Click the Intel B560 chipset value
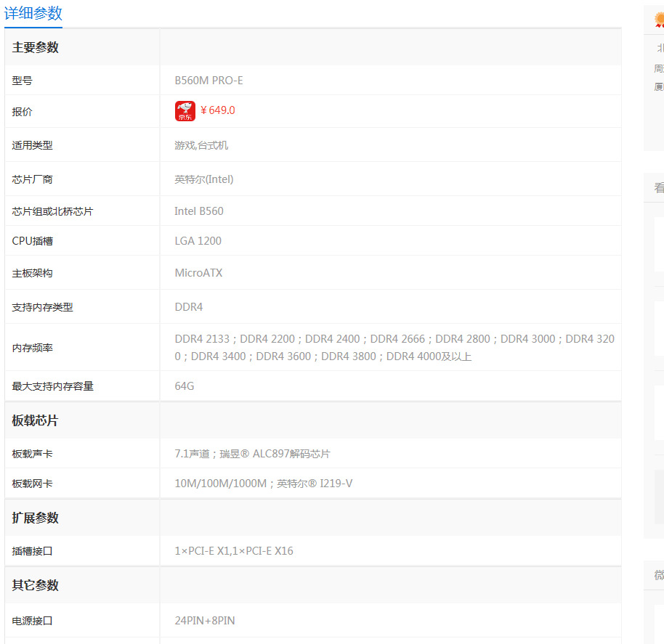The image size is (664, 644). 199,211
